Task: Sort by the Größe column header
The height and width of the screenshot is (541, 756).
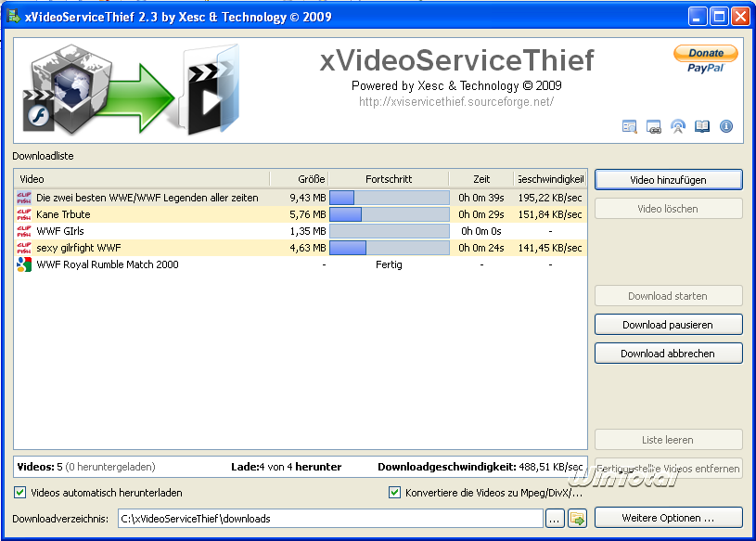Action: point(299,179)
